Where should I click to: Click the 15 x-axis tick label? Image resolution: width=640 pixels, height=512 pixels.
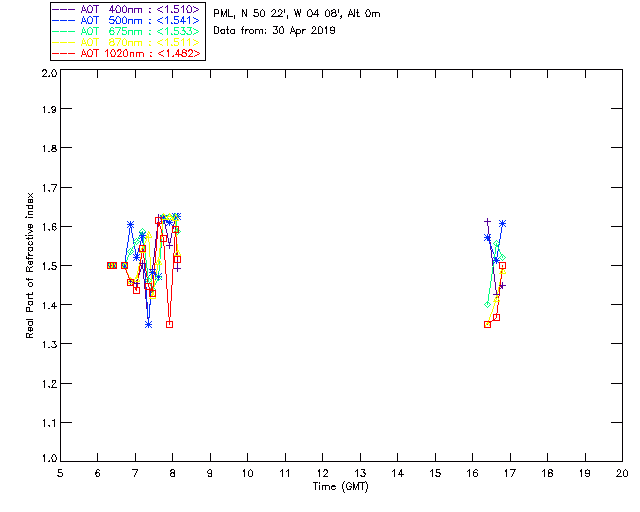[435, 473]
